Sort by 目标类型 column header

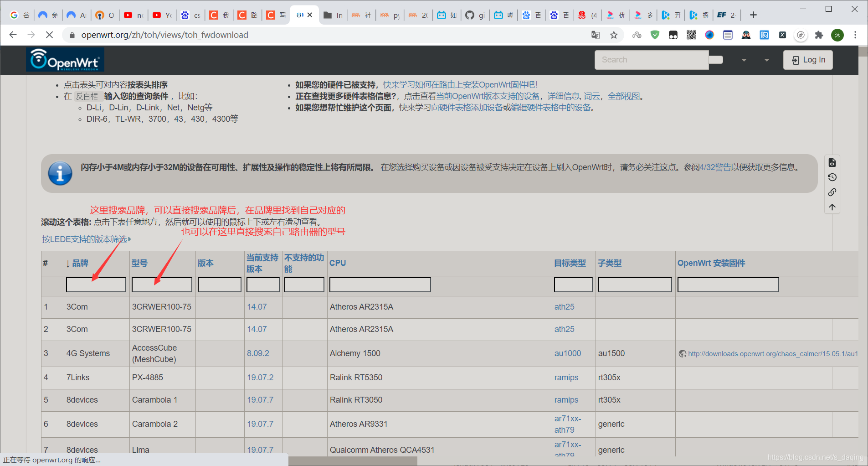pyautogui.click(x=570, y=264)
